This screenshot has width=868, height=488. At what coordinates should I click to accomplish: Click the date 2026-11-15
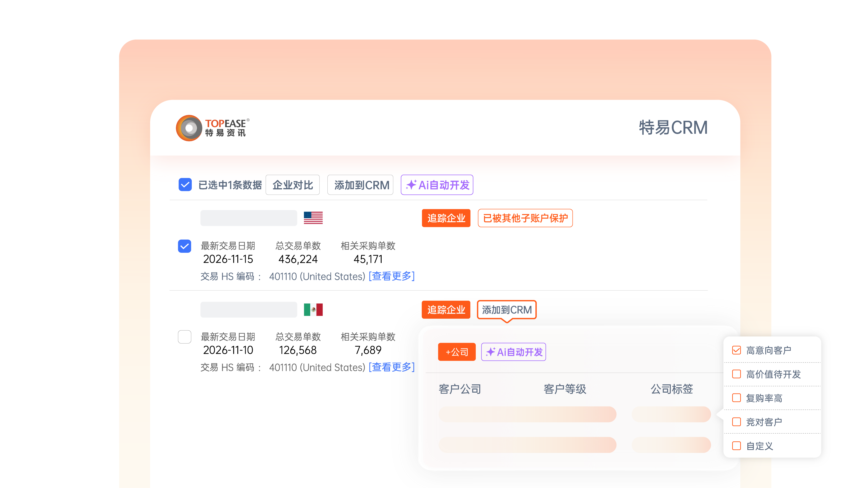point(228,259)
